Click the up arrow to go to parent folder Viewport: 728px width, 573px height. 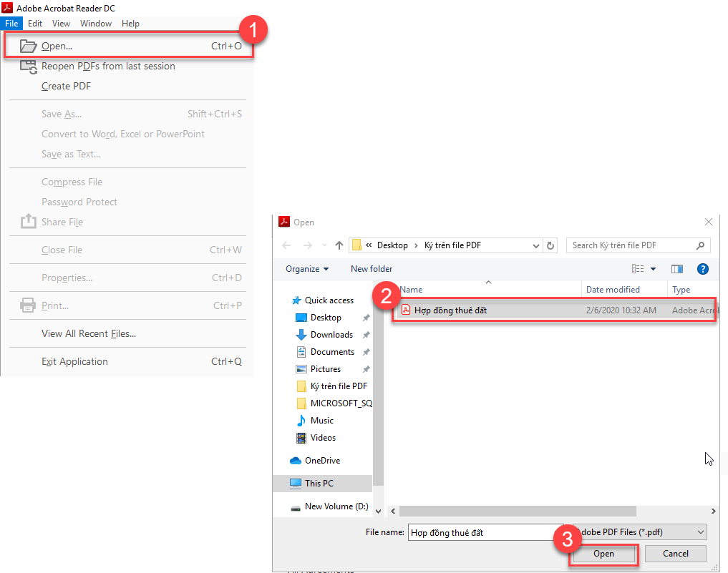pyautogui.click(x=339, y=245)
